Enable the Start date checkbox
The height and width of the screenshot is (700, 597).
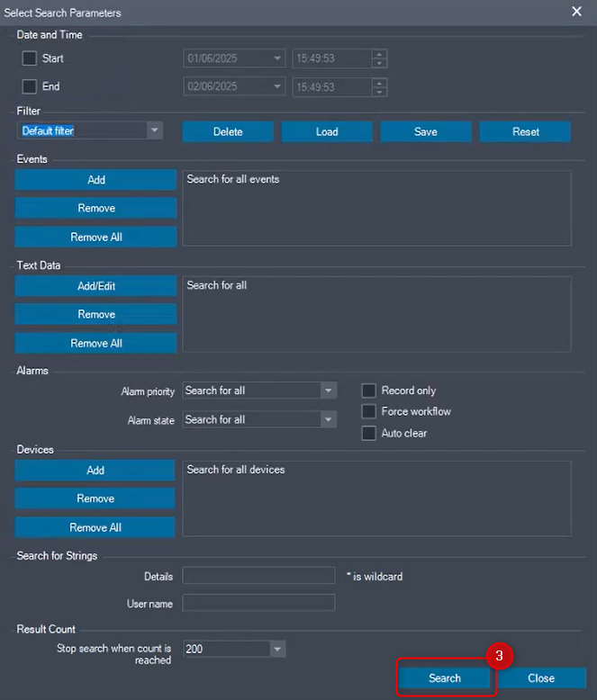point(30,58)
